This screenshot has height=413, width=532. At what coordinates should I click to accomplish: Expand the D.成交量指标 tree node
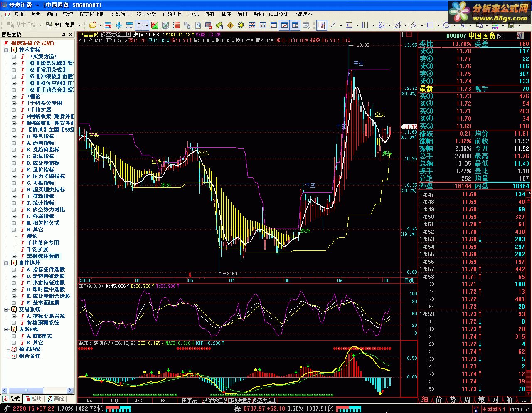14,163
